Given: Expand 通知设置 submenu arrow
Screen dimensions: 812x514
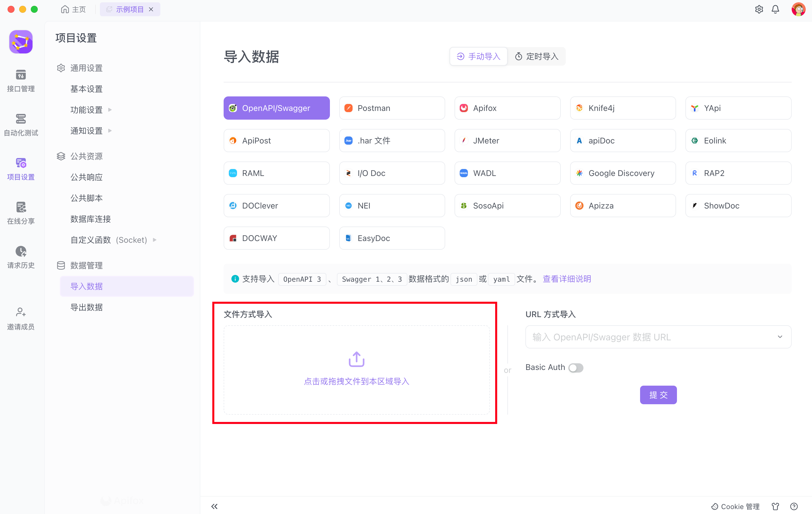Looking at the screenshot, I should (110, 131).
